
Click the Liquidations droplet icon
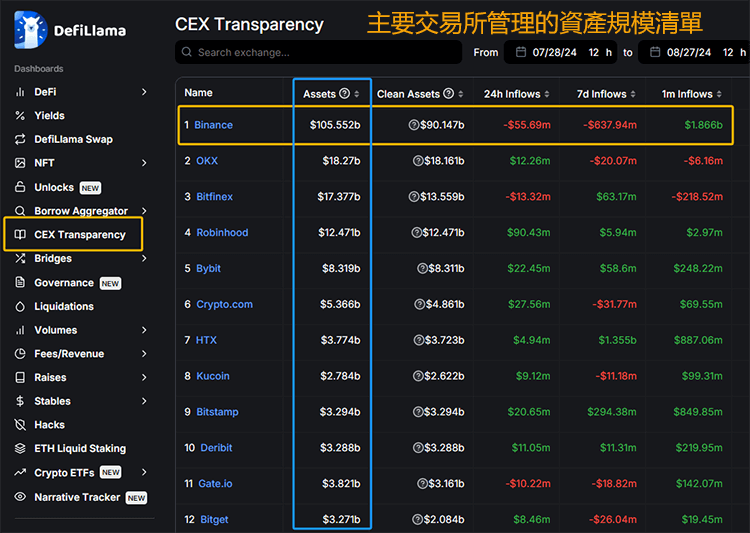coord(20,307)
